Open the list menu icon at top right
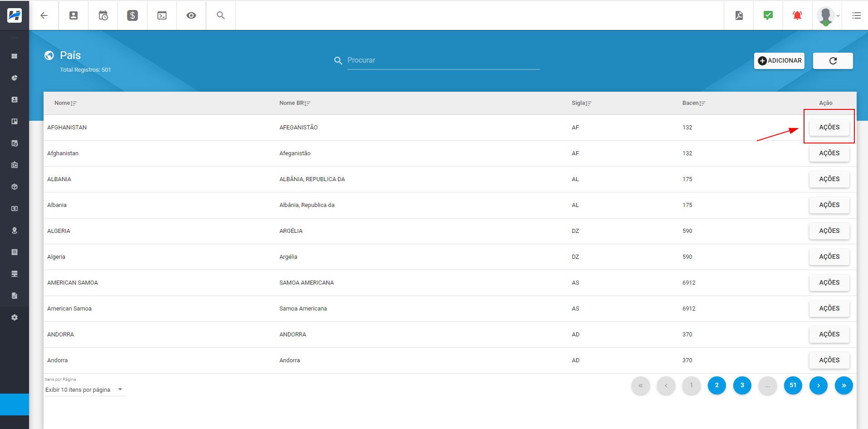Viewport: 868px width, 429px height. click(x=856, y=15)
